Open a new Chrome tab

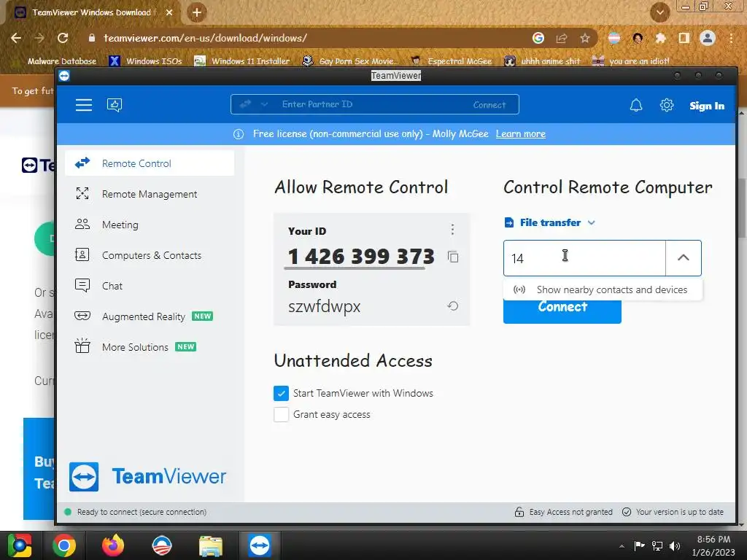[197, 12]
